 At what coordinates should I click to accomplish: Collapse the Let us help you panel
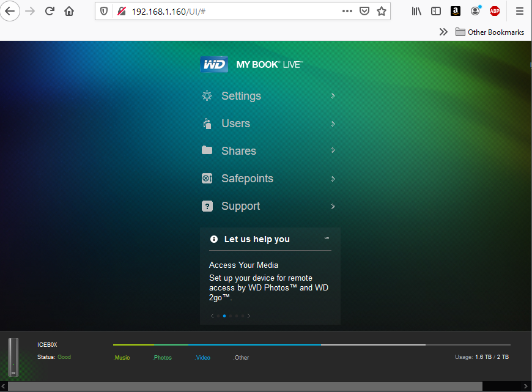327,239
